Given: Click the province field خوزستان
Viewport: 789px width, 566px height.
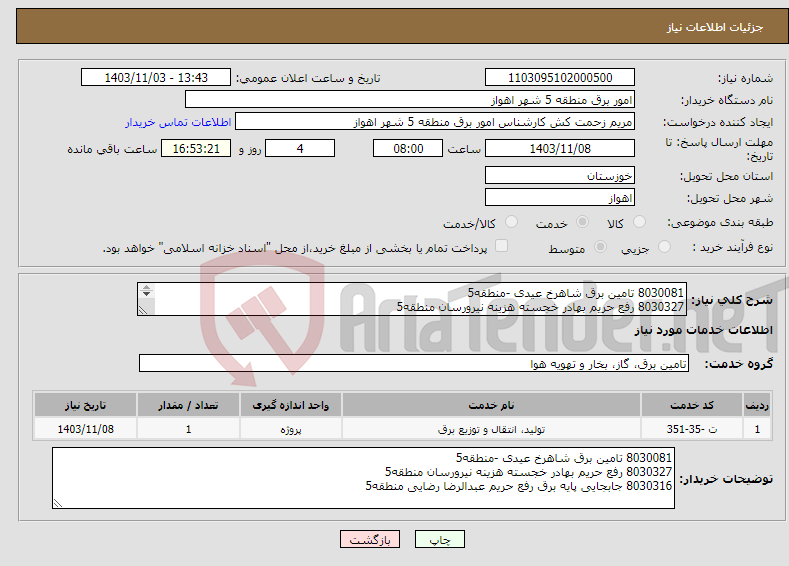Looking at the screenshot, I should (x=560, y=176).
